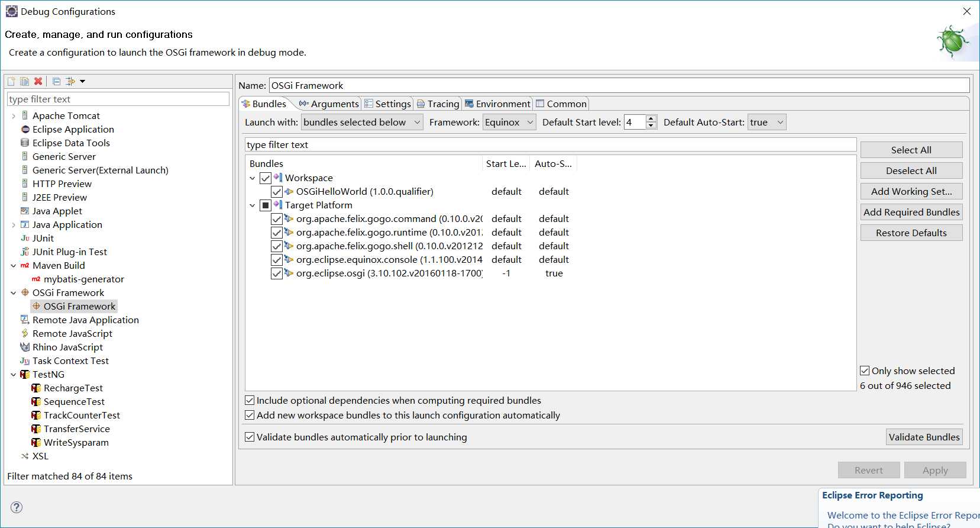Click the Start Level column header
Image resolution: width=980 pixels, height=528 pixels.
(x=506, y=163)
